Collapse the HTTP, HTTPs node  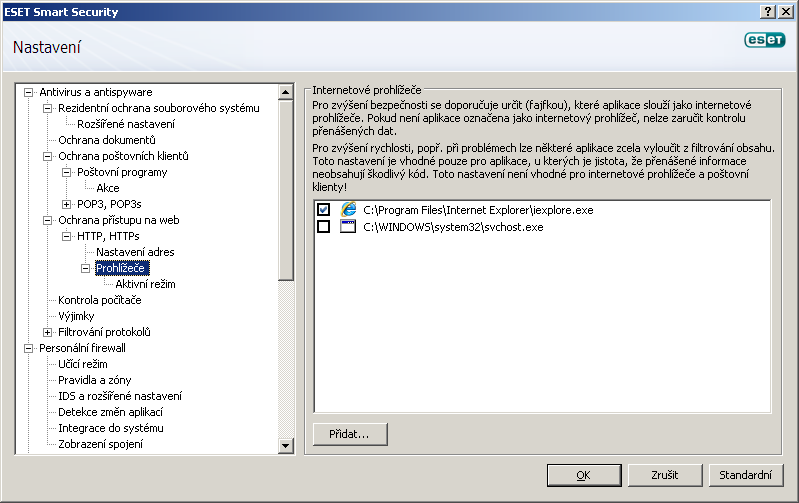(66, 236)
